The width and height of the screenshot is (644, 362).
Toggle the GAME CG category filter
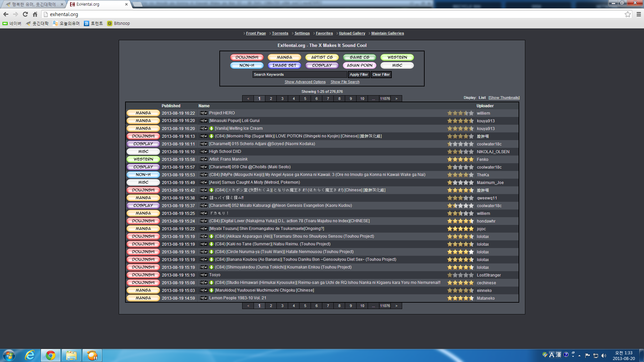click(360, 57)
